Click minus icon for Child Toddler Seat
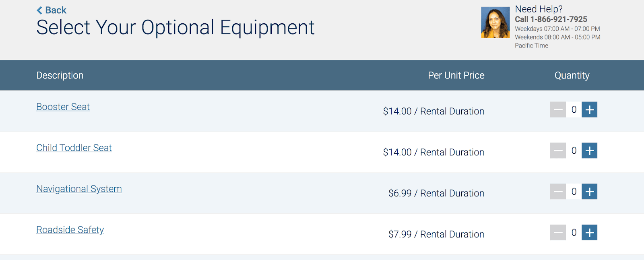Viewport: 644px width, 260px height. click(558, 151)
